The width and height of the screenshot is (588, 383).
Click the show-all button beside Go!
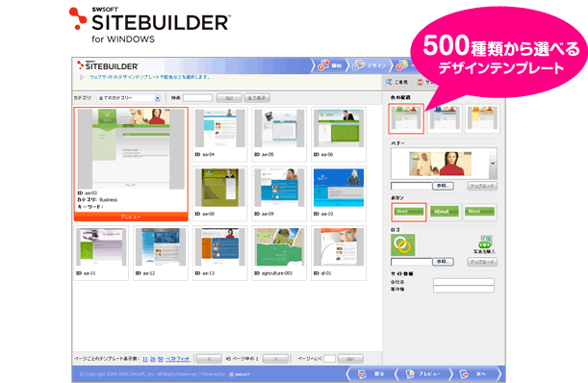257,98
